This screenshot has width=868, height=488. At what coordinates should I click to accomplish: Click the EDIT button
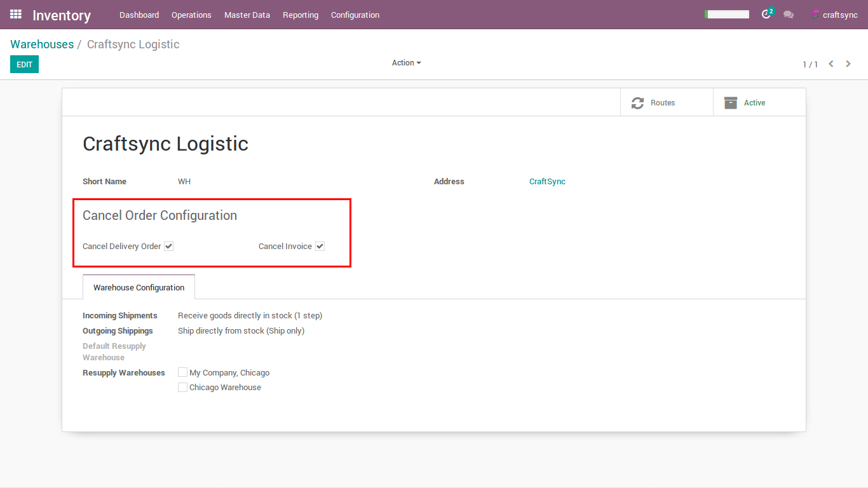(x=24, y=64)
